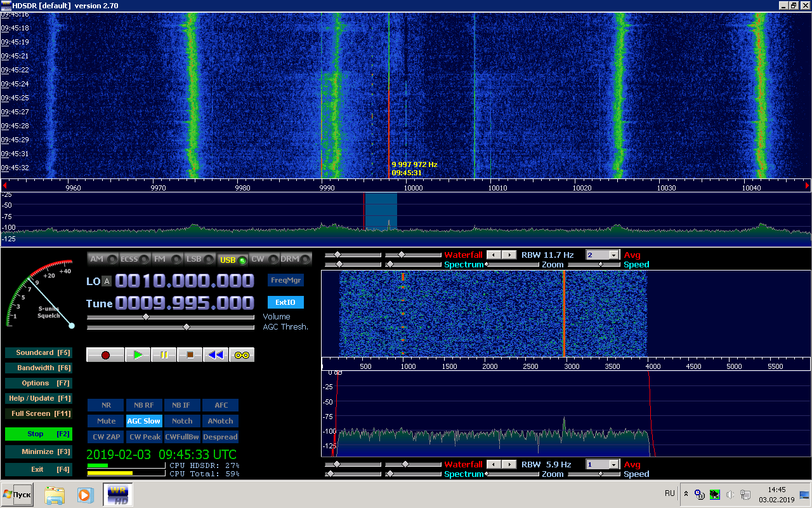Enable AFC automatic frequency control
This screenshot has height=508, width=812.
pyautogui.click(x=220, y=405)
